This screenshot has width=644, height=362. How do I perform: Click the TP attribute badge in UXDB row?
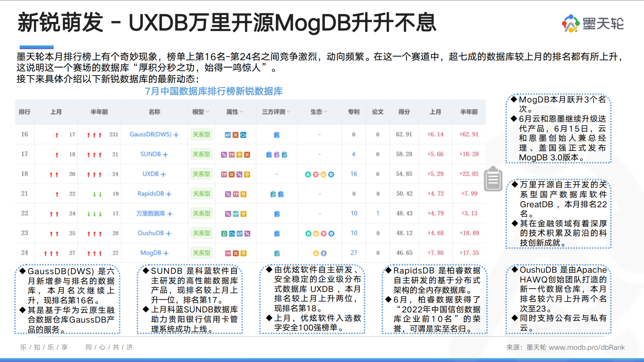[x=224, y=174]
